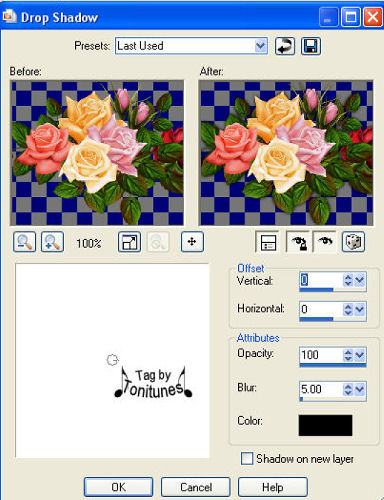384x500 pixels.
Task: Click the Opacity value field showing 100
Action: click(x=321, y=355)
